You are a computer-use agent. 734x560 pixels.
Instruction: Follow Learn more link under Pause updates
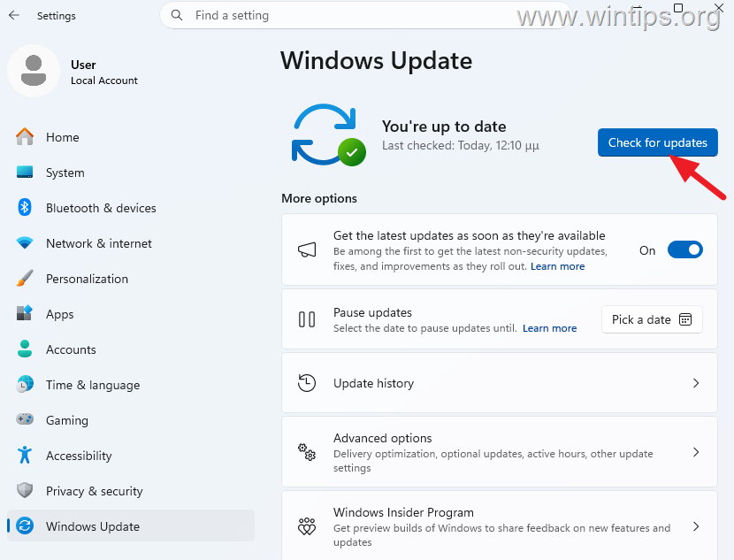pos(549,328)
